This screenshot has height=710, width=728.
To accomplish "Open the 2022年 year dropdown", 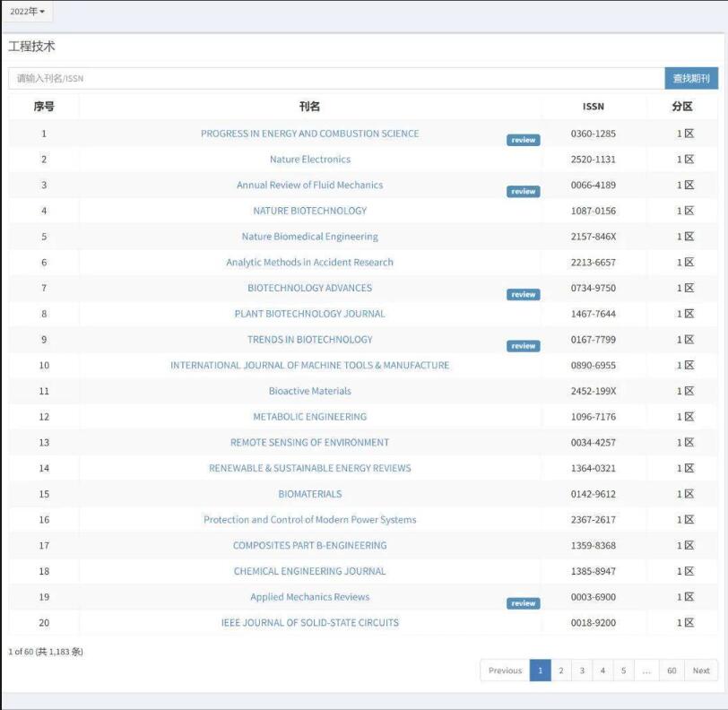I will point(27,12).
